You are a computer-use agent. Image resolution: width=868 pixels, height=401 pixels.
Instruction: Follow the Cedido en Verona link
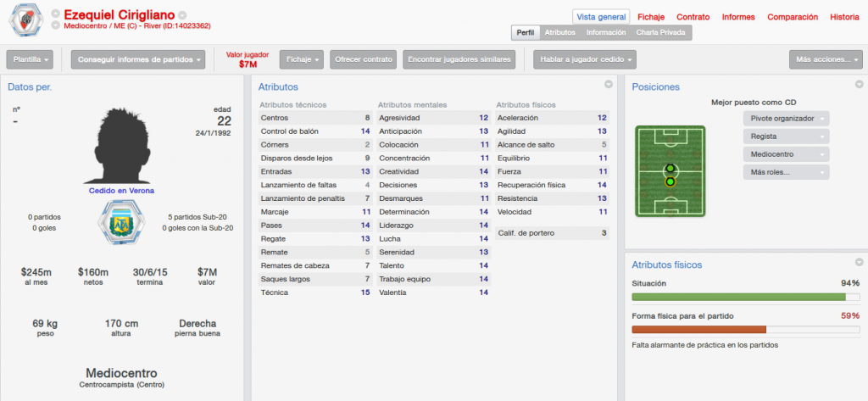[121, 191]
